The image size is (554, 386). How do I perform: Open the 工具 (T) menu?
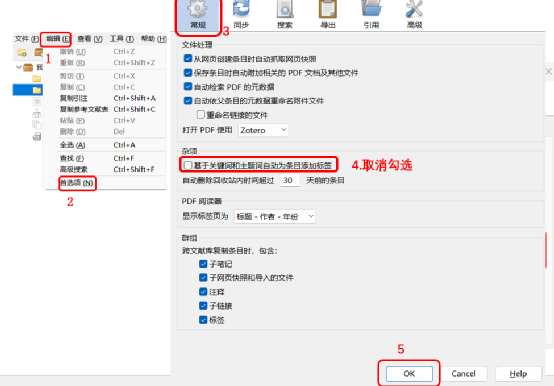122,38
